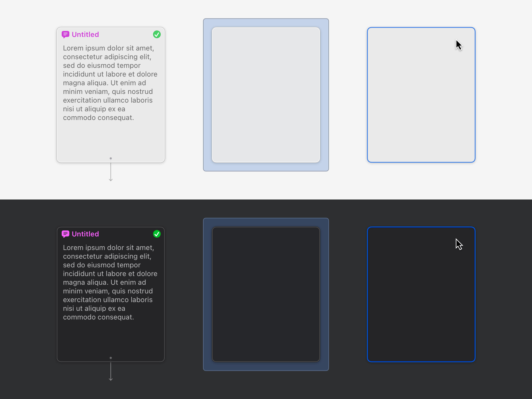Screen dimensions: 532x399
Task: Toggle the green checkmark on light Untitled card
Action: click(x=157, y=34)
